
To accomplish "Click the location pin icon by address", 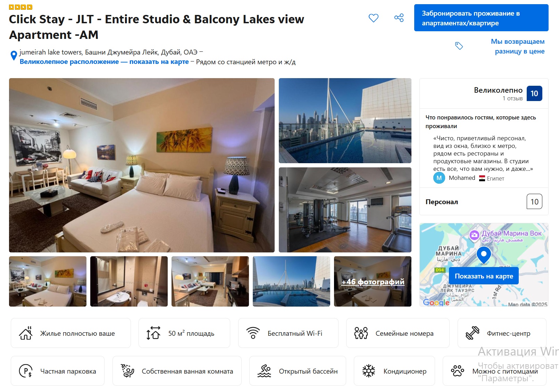I will (14, 56).
